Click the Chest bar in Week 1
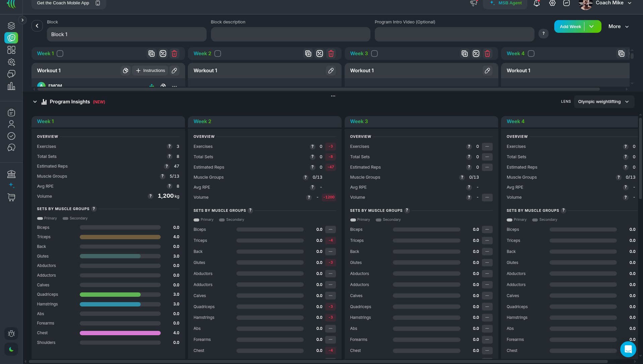This screenshot has width=643, height=364. click(120, 333)
